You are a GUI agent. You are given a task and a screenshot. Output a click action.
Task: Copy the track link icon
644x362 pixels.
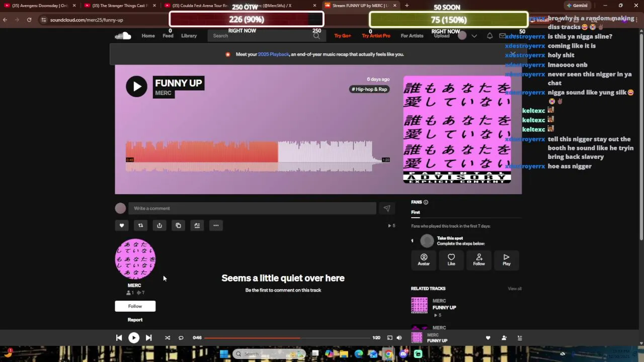tap(178, 225)
